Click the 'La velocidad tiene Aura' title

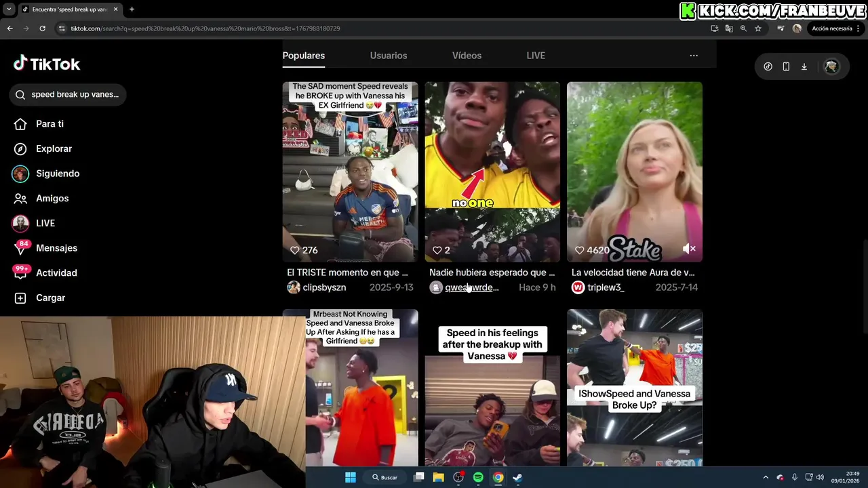pyautogui.click(x=633, y=272)
